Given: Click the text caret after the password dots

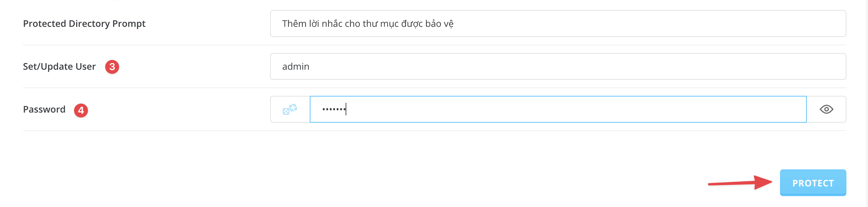Looking at the screenshot, I should pos(346,109).
